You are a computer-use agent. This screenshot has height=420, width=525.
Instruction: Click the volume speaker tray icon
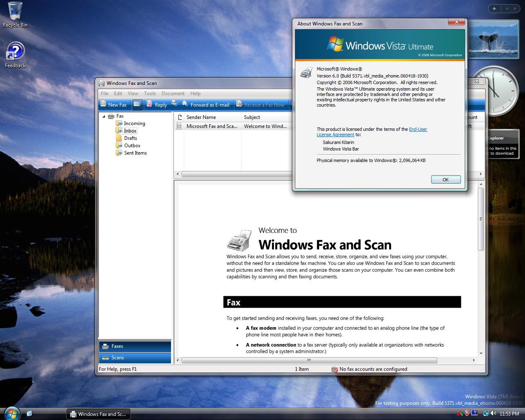493,413
